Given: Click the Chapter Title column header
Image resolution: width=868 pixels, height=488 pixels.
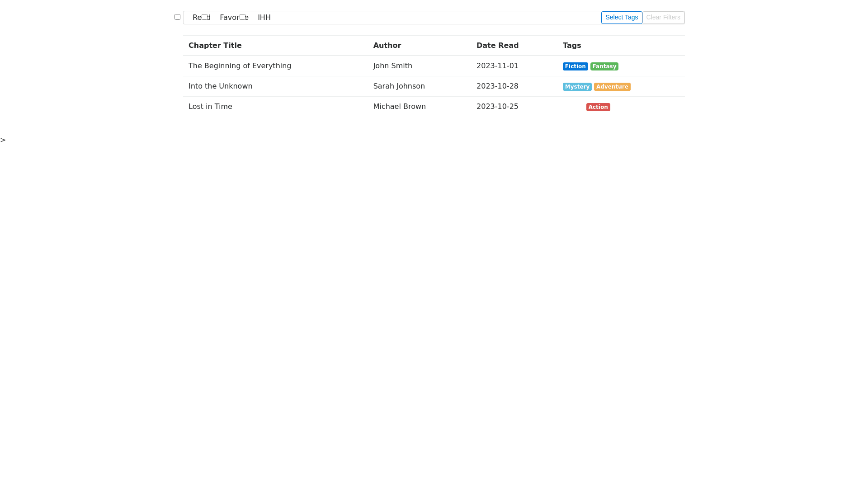Looking at the screenshot, I should coord(215,46).
